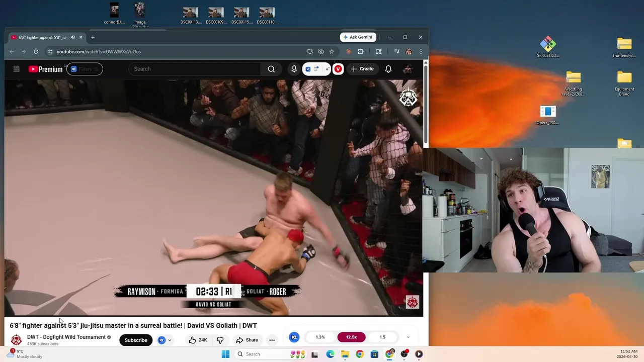The height and width of the screenshot is (362, 644).
Task: Like the video with 24K likes
Action: pyautogui.click(x=198, y=340)
